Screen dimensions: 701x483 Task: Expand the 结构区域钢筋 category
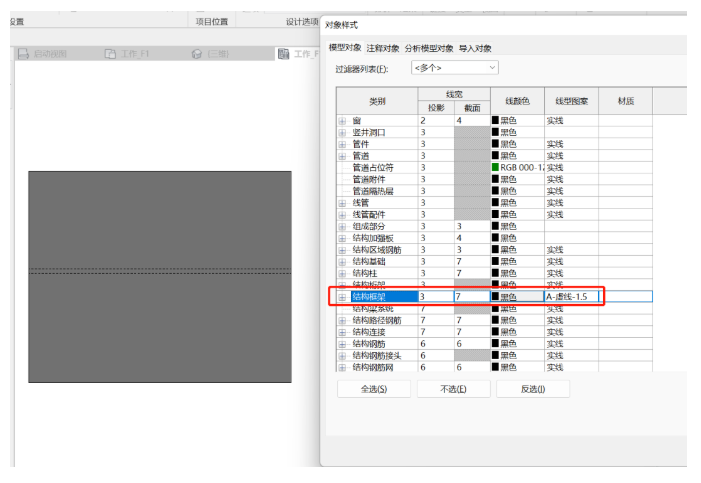click(342, 250)
